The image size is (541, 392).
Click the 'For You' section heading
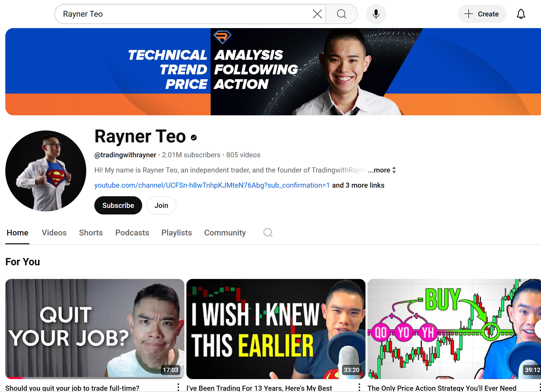pos(23,262)
